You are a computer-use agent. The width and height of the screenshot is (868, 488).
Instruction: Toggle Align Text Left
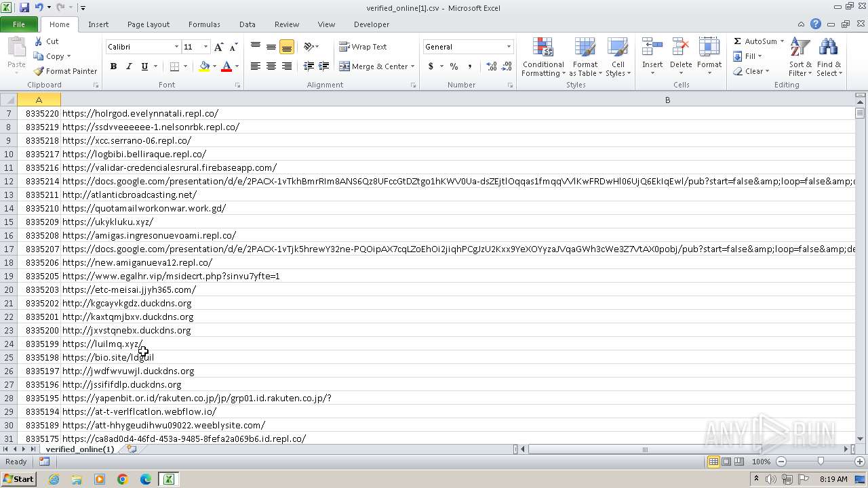(x=255, y=66)
